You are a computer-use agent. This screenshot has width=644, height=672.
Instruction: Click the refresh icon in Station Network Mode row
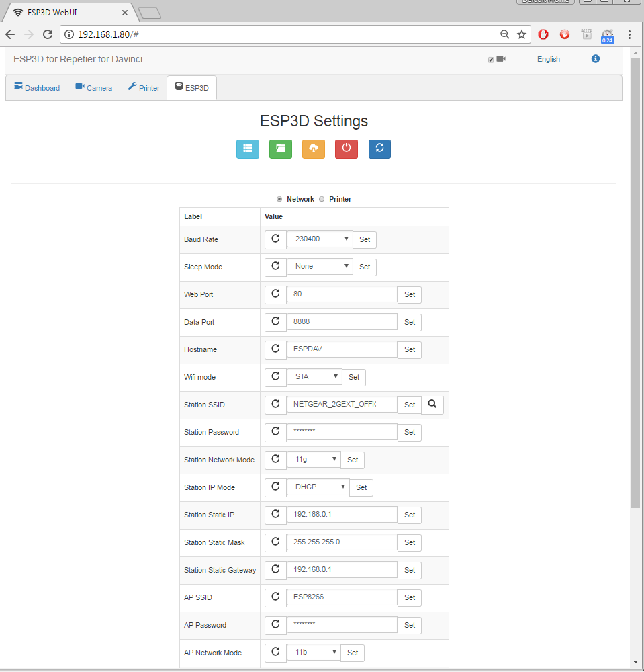pos(275,460)
